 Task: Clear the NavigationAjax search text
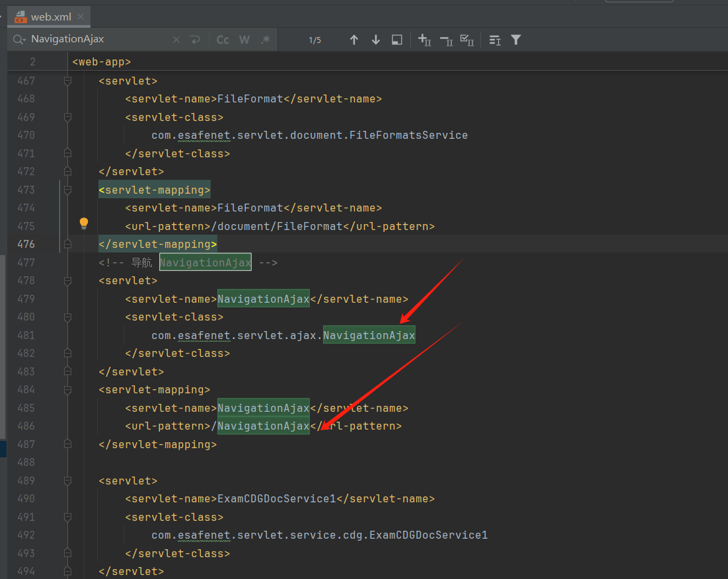click(x=176, y=40)
